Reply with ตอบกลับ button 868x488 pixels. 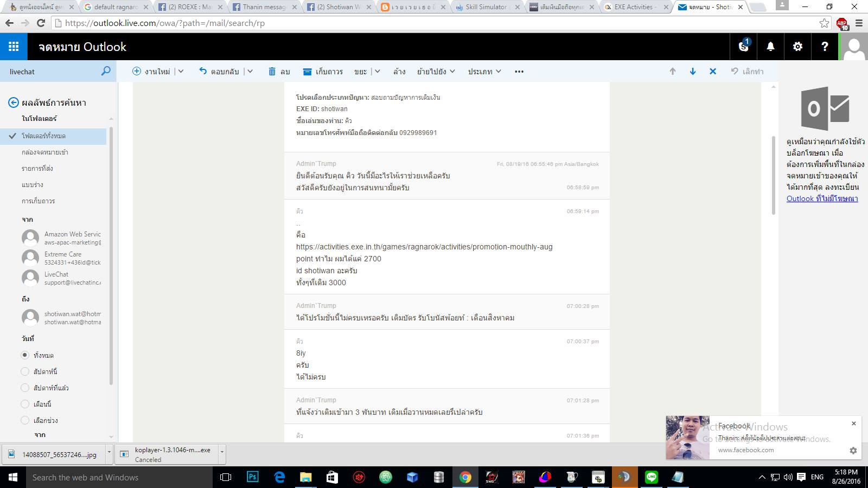pos(219,71)
